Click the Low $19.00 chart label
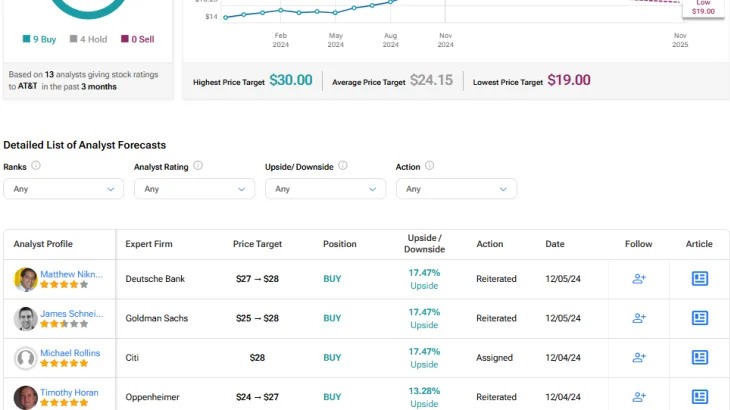This screenshot has height=410, width=730. tap(703, 7)
